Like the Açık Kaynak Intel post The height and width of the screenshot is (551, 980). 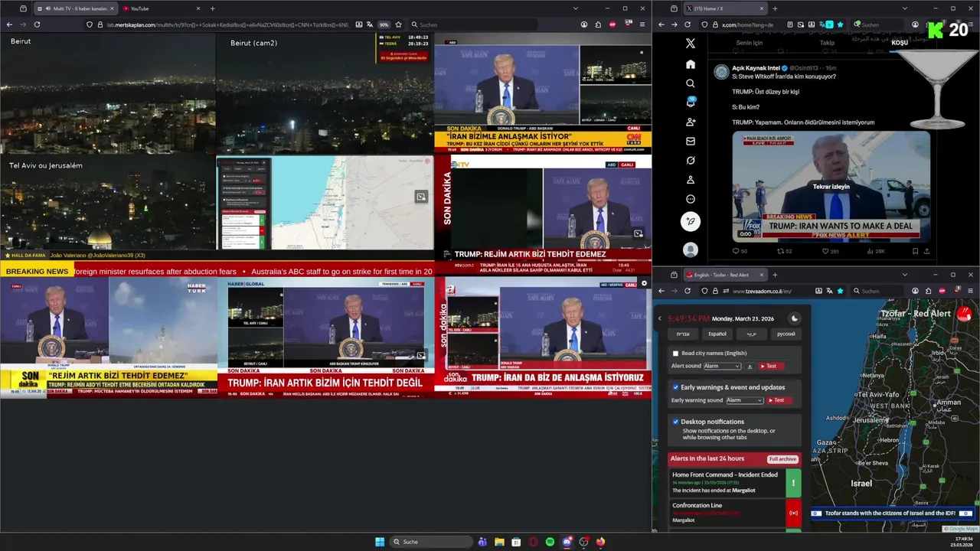[x=830, y=251]
